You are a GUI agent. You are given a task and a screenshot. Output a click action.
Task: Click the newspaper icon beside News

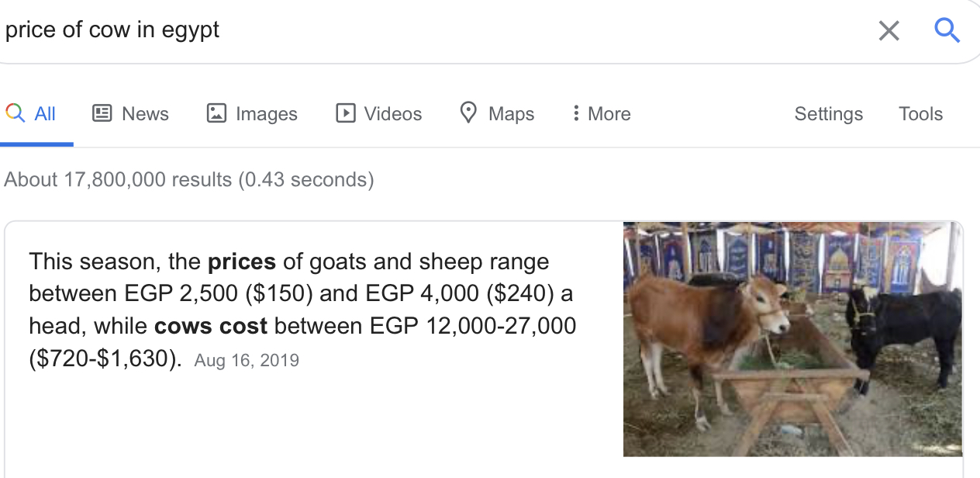pyautogui.click(x=102, y=113)
